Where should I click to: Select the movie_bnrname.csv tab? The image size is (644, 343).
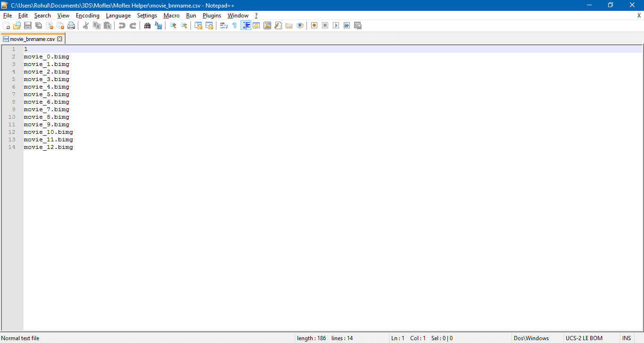point(32,39)
